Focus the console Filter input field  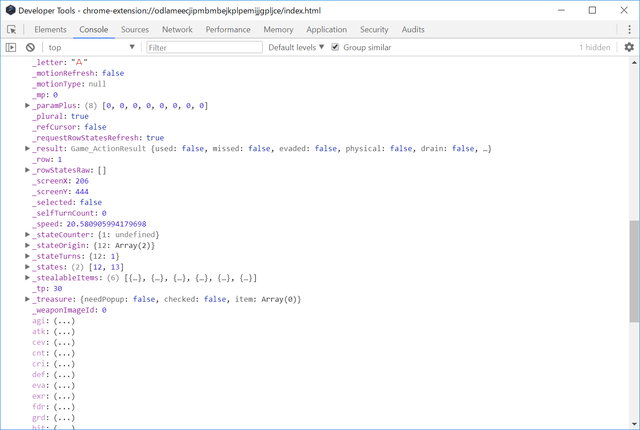(x=204, y=47)
